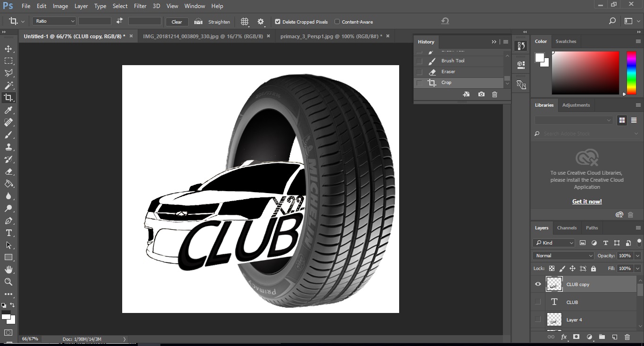Select the History Brush tool
The height and width of the screenshot is (346, 644).
click(x=8, y=159)
